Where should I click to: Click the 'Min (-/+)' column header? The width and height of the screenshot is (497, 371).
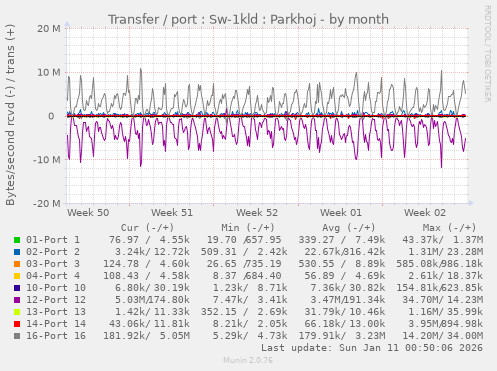248,228
